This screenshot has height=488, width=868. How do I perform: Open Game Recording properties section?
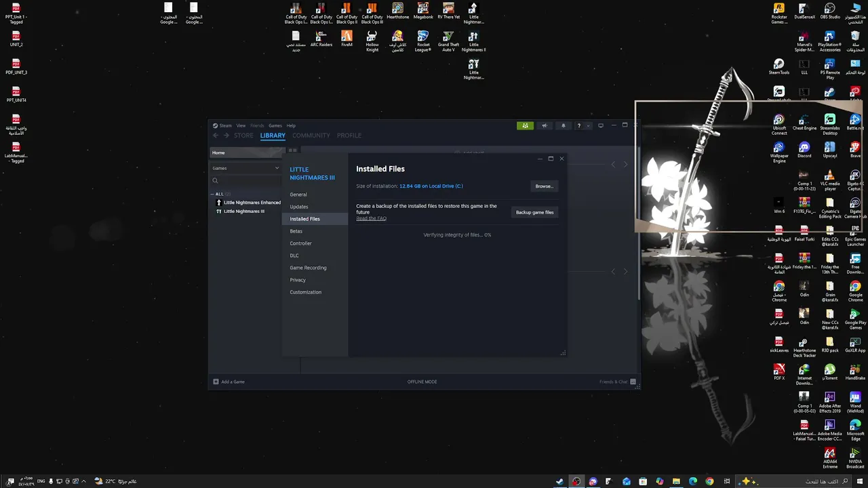[x=308, y=268]
